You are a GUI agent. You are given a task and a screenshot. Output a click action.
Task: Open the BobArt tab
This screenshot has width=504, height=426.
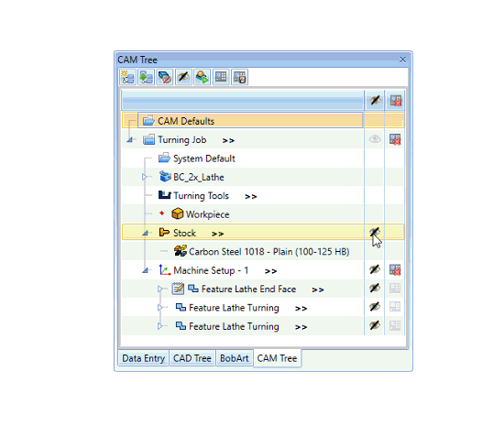[x=235, y=358]
